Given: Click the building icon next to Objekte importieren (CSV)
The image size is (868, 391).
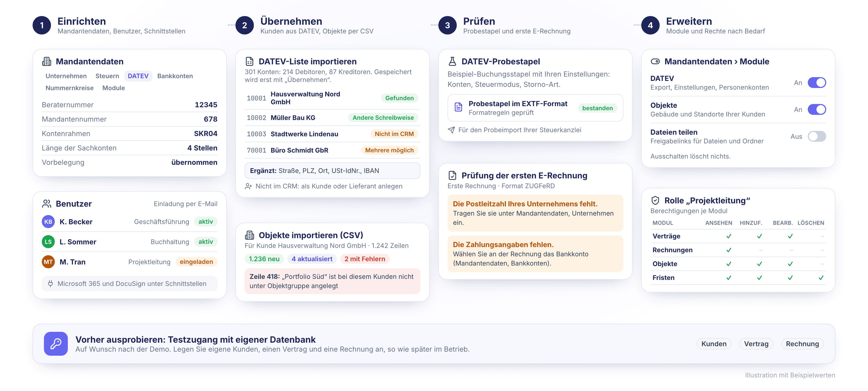Looking at the screenshot, I should pyautogui.click(x=249, y=235).
